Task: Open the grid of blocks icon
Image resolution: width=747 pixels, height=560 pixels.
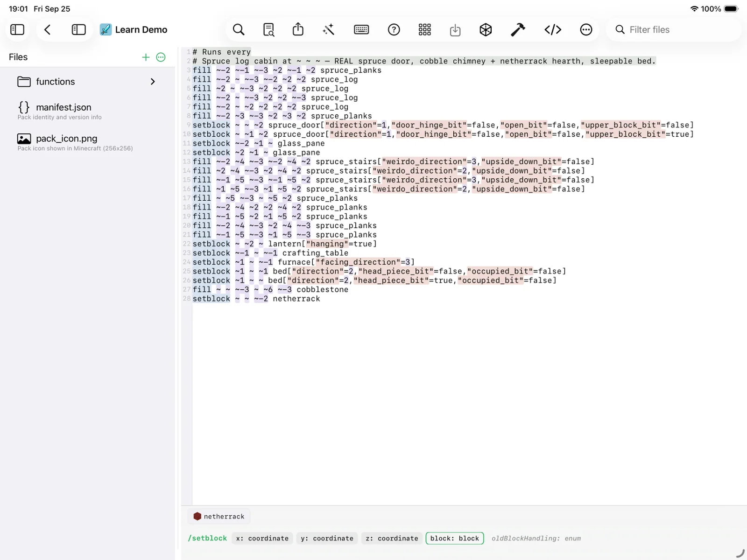Action: click(425, 30)
